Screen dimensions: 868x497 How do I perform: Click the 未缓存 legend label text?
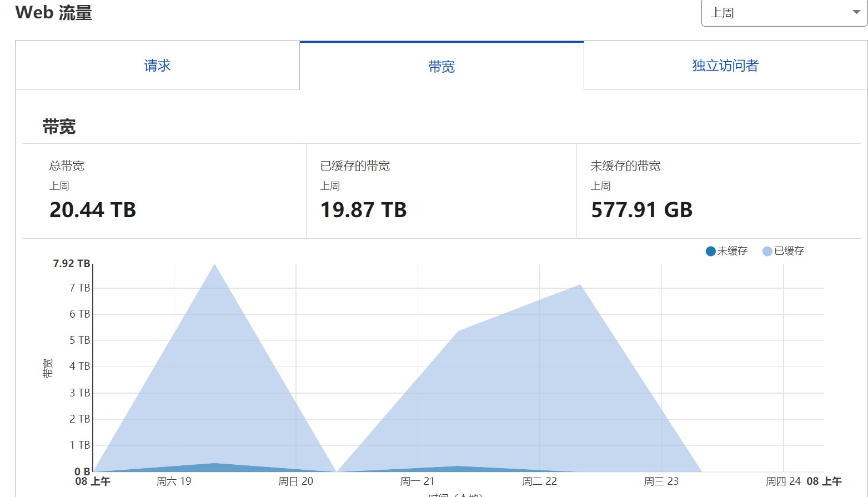732,251
